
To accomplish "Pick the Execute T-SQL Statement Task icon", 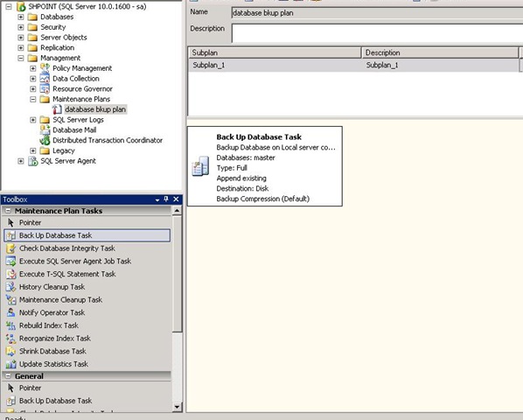I will click(x=10, y=274).
